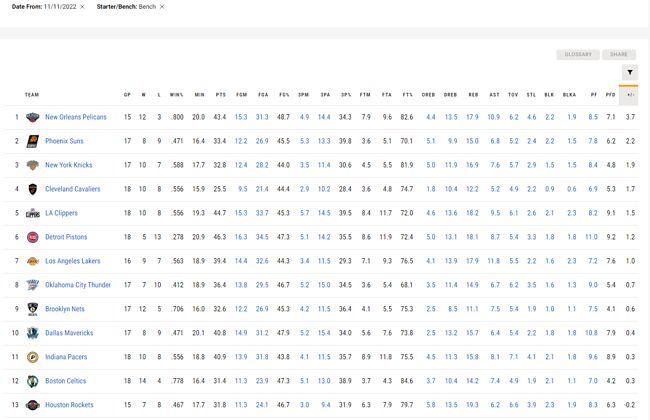The height and width of the screenshot is (420, 650).
Task: Open Houston Rockets team link
Action: click(x=69, y=405)
